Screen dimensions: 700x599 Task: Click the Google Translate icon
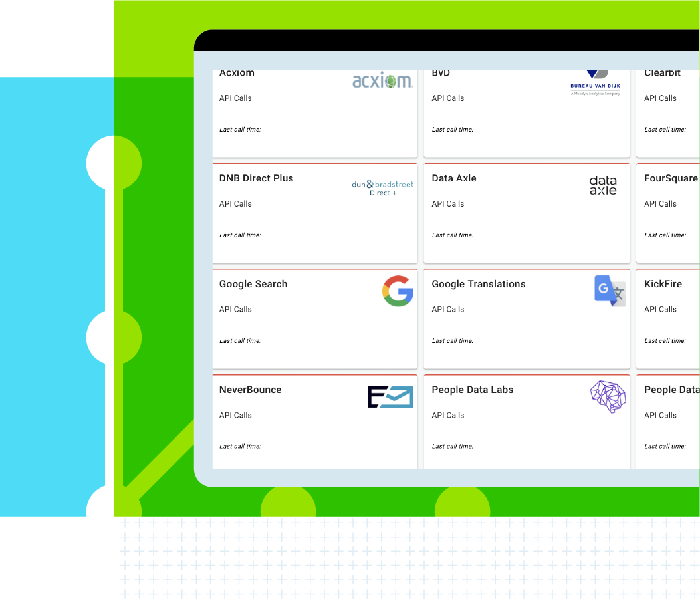click(610, 291)
